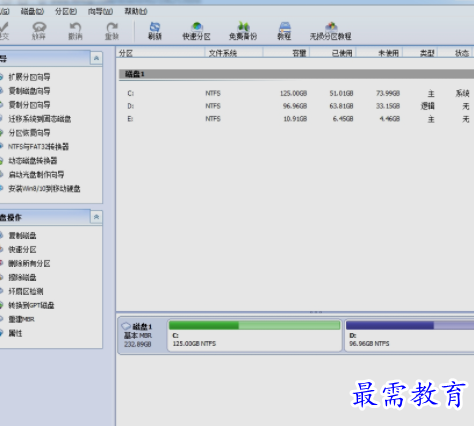The image size is (474, 426).
Task: Choose 重建MBR in disk operations
Action: 21,319
